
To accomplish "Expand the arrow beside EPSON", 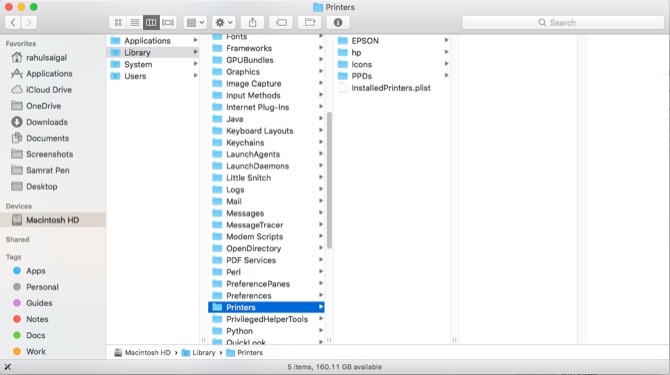I will point(446,40).
